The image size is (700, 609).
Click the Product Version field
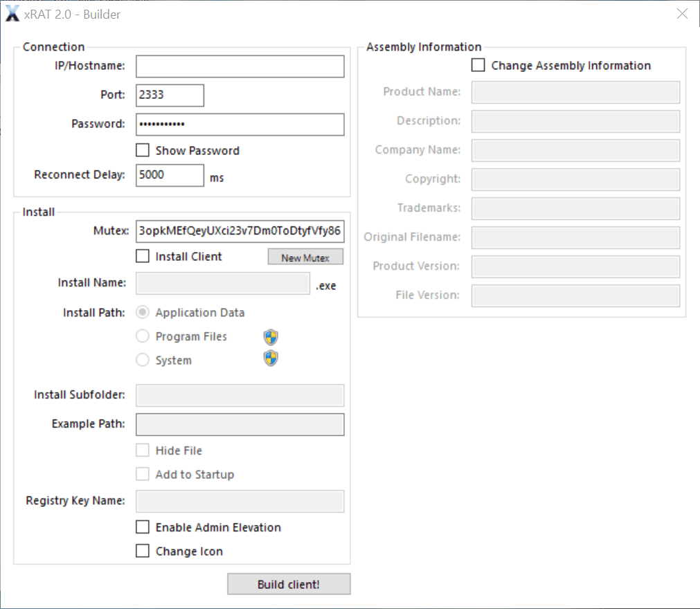[x=575, y=266]
